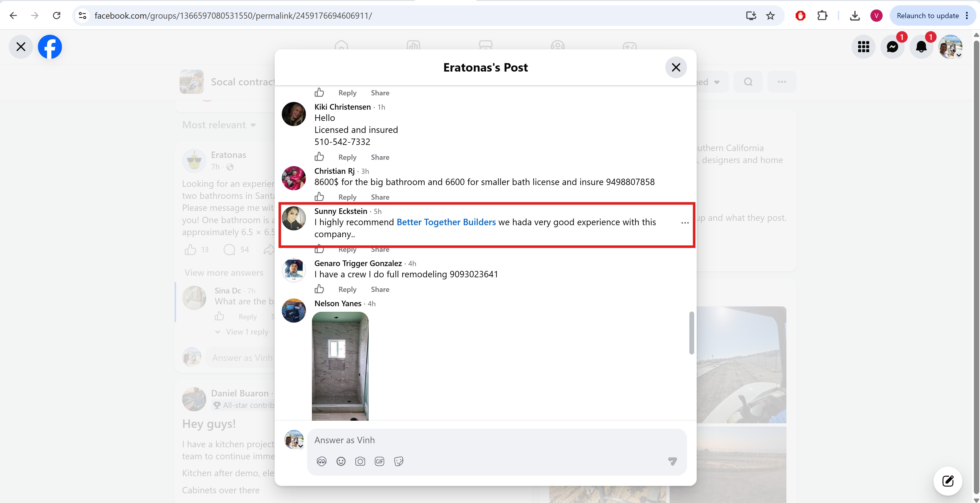Bookmark this page with star icon
Image resolution: width=980 pixels, height=503 pixels.
coord(770,16)
